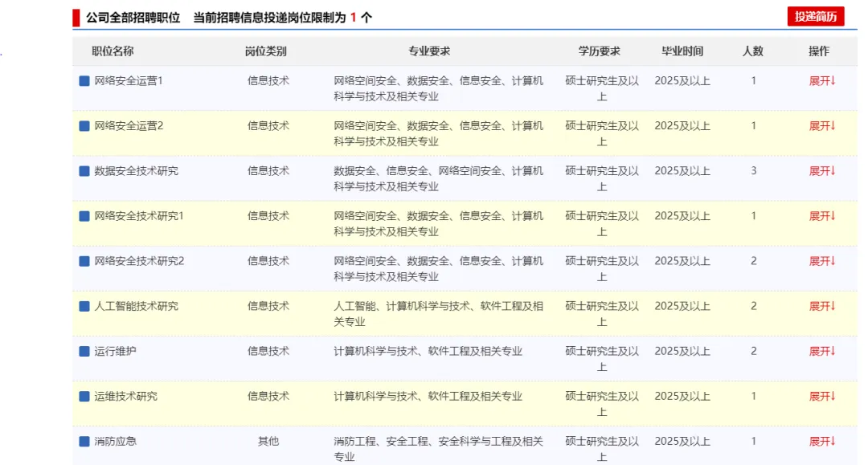Click the 职位名称 column header
This screenshot has width=868, height=465.
point(113,51)
